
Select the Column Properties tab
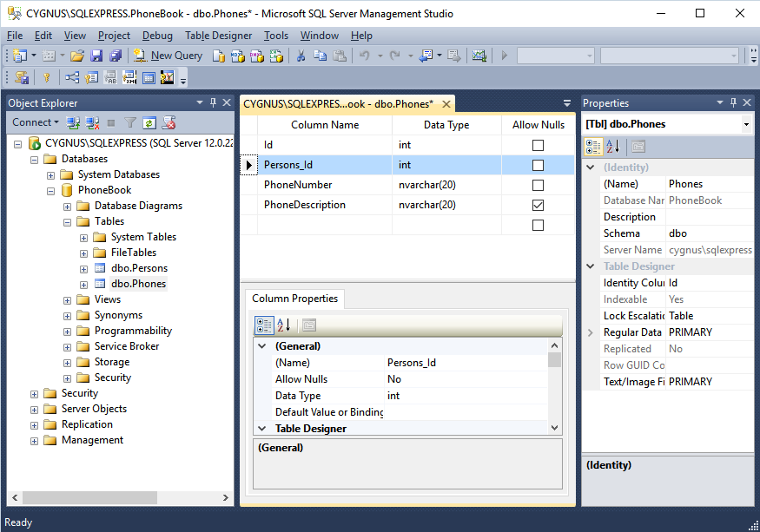coord(294,299)
